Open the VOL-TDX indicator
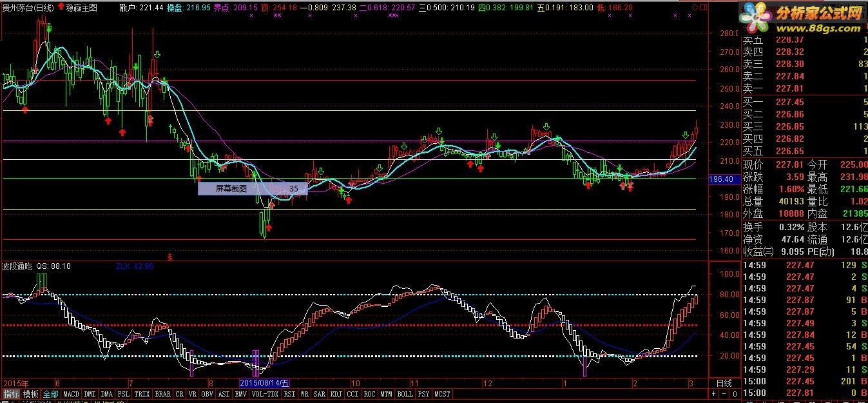 [x=265, y=393]
